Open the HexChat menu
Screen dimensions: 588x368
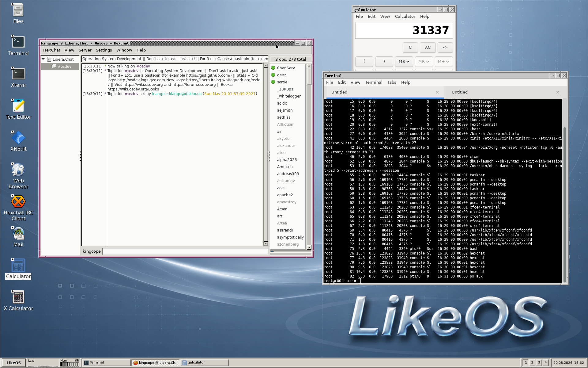[52, 50]
